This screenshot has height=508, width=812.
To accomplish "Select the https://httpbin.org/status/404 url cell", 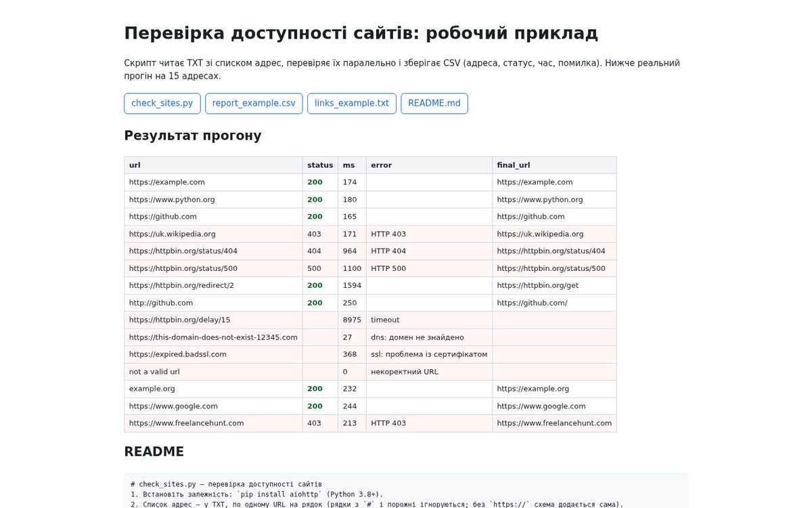I will click(x=213, y=251).
